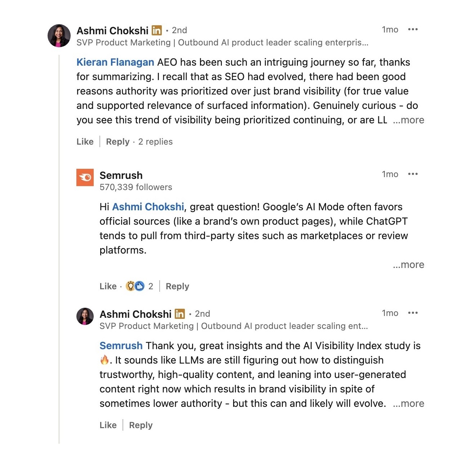This screenshot has width=476, height=457.
Task: Click the reaction count '2' on Semrush's reply
Action: (151, 286)
